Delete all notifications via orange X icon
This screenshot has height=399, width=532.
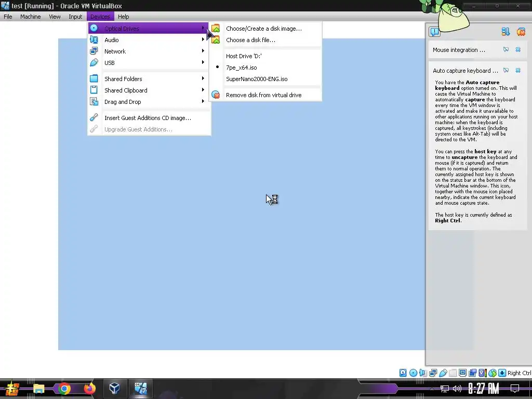[x=521, y=32]
